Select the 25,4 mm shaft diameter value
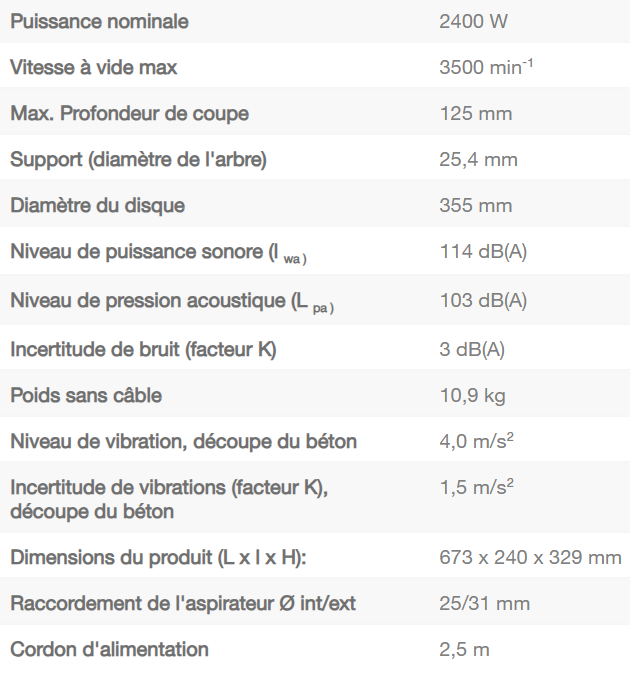Screen dimensions: 630x673 pyautogui.click(x=479, y=159)
